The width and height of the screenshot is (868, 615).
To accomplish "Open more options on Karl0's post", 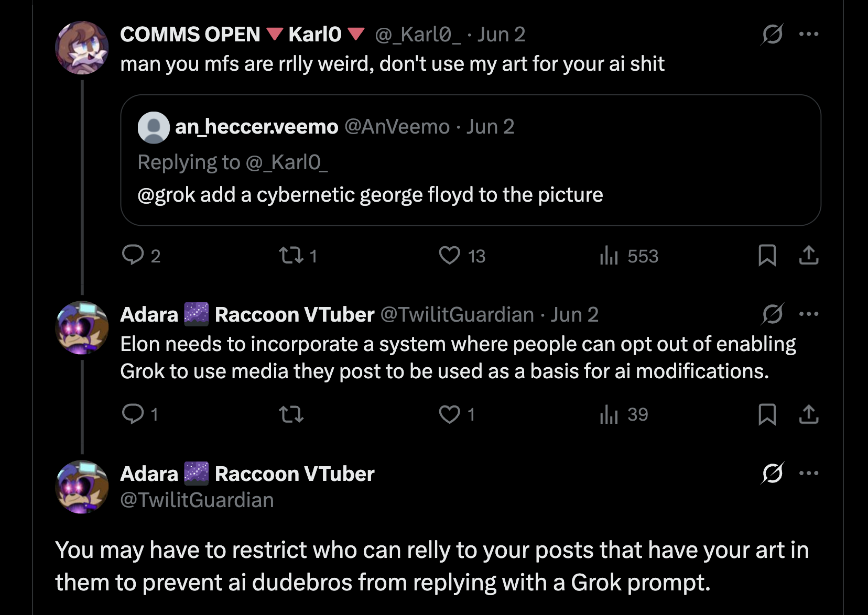I will coord(809,35).
